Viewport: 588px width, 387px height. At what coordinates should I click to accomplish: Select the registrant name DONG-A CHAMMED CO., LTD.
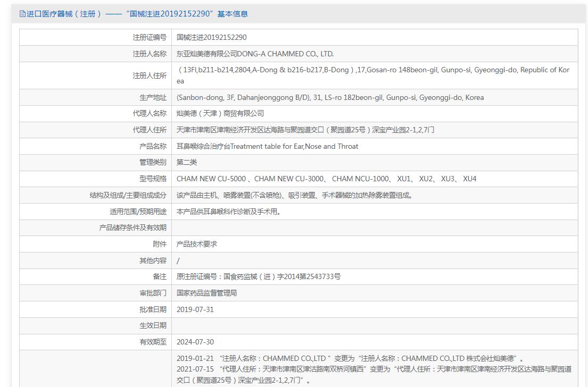pos(255,54)
